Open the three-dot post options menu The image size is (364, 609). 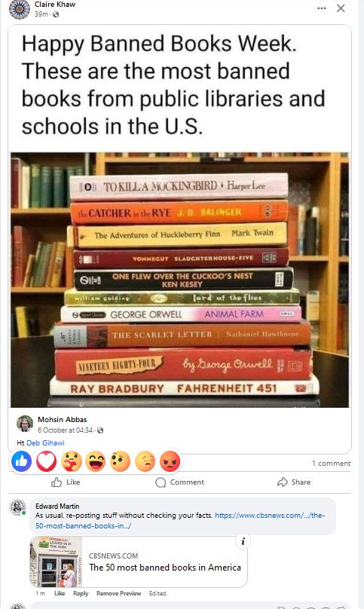[322, 8]
